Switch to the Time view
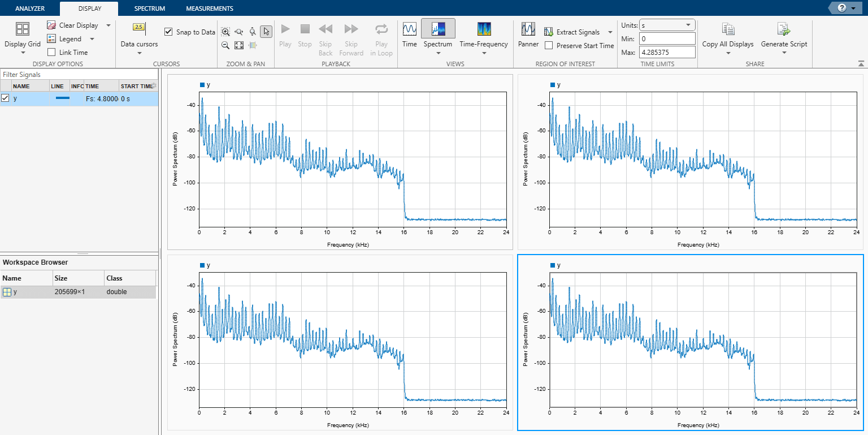Screen dimensions: 868x435 pos(410,29)
